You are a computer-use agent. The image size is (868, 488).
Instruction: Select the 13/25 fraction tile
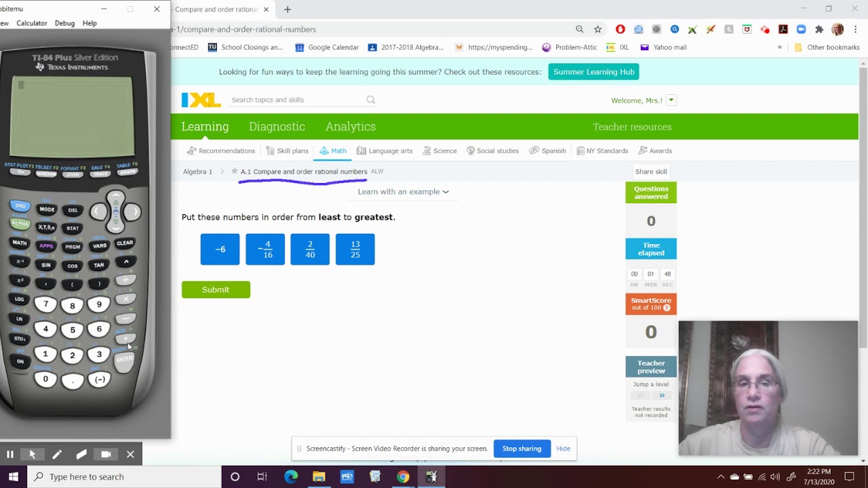[355, 249]
